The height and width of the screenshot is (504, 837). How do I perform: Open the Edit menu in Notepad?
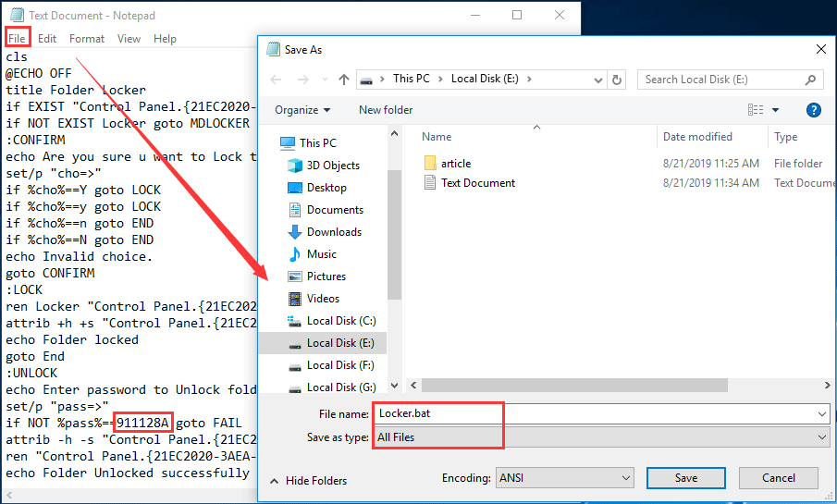click(x=47, y=39)
